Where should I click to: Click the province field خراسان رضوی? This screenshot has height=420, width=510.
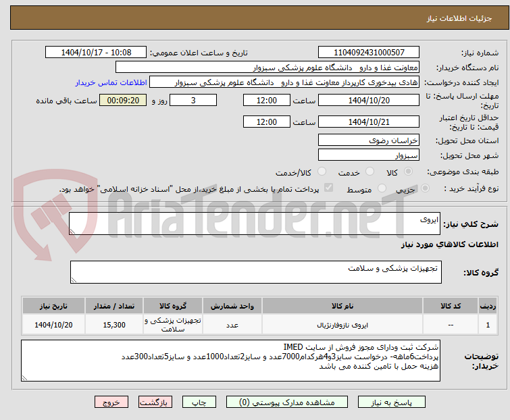[369, 140]
